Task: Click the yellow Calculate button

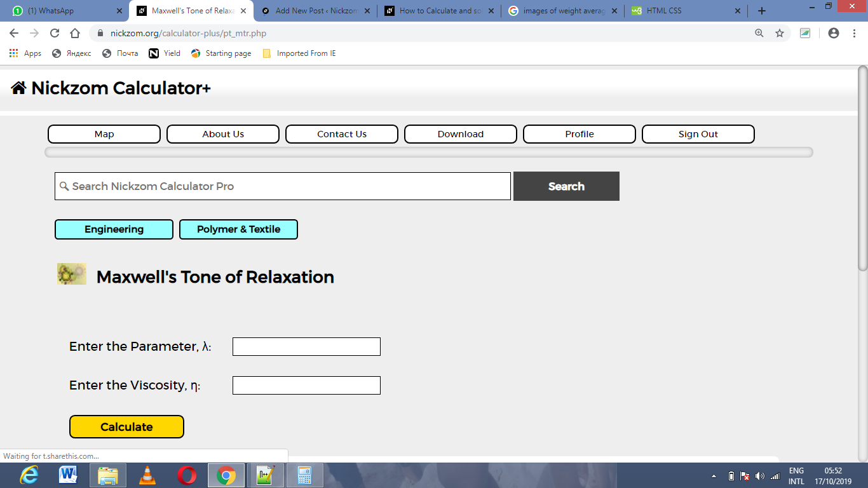Action: coord(126,427)
